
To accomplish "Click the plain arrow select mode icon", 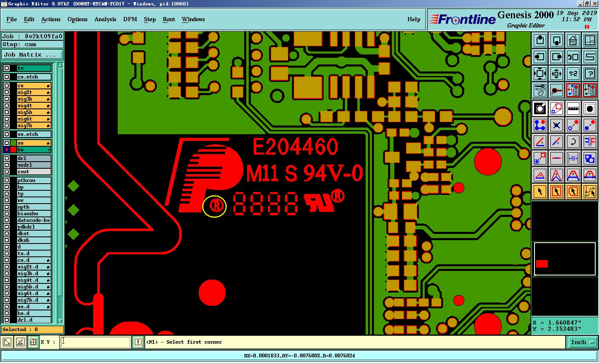I will click(540, 192).
